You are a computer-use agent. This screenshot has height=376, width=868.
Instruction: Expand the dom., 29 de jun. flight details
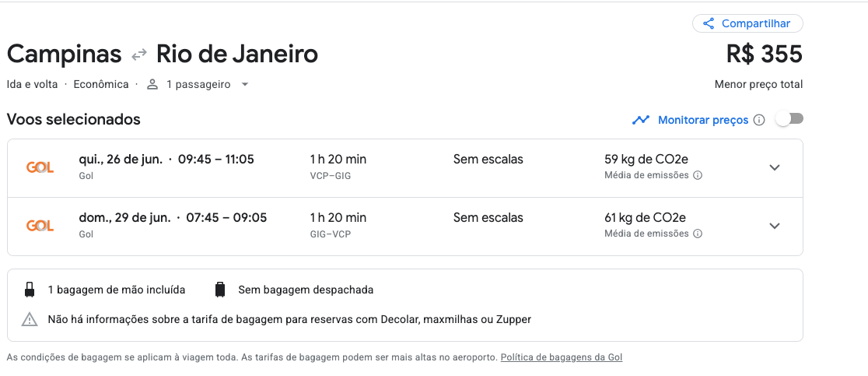[x=775, y=226]
